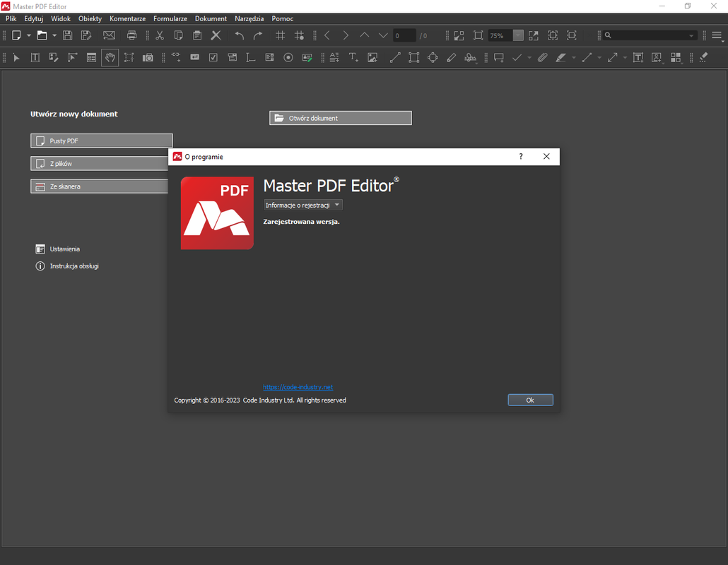Open the Plik menu

(x=11, y=18)
